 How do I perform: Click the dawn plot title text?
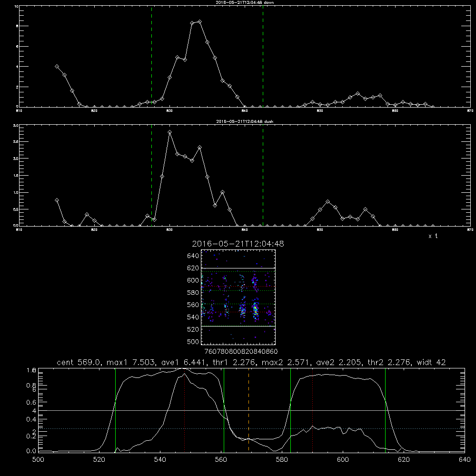pyautogui.click(x=245, y=2)
